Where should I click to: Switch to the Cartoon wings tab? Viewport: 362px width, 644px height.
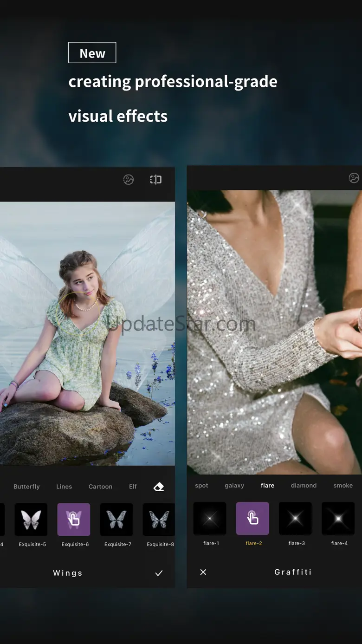point(100,487)
